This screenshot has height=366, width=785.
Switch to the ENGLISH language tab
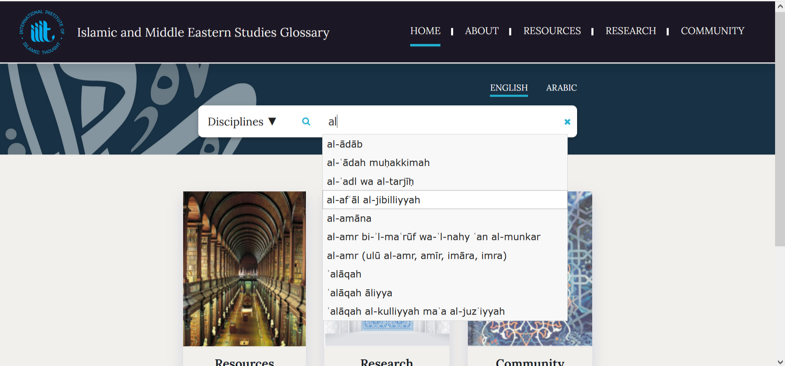click(509, 88)
